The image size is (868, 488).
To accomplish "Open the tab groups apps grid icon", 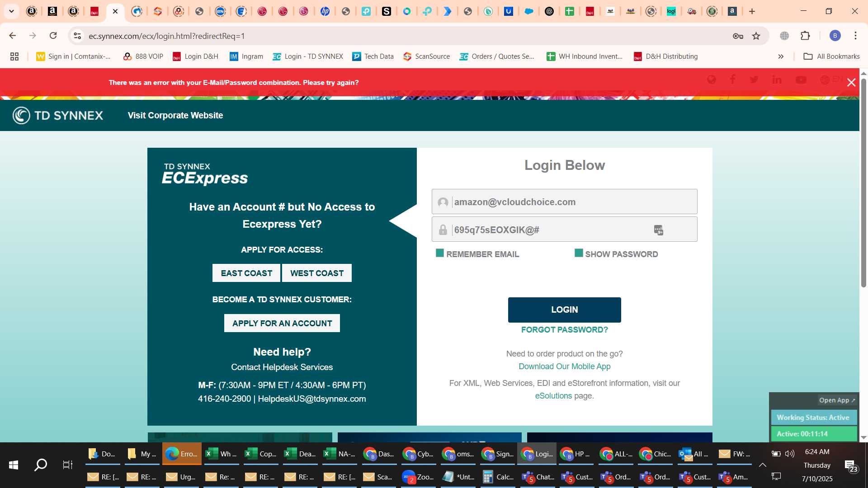I will 14,56.
